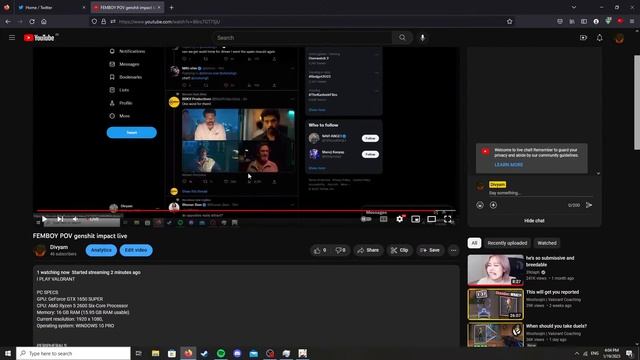Show hidden system tray icons

tap(576, 353)
